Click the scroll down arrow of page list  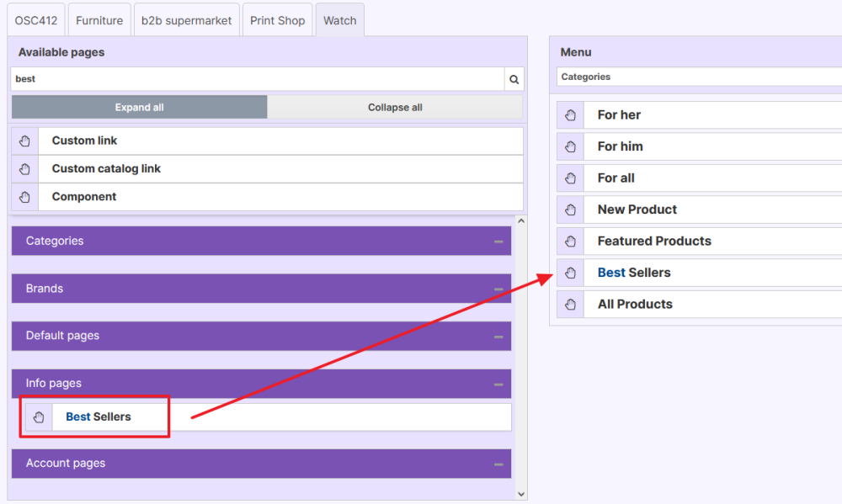520,494
